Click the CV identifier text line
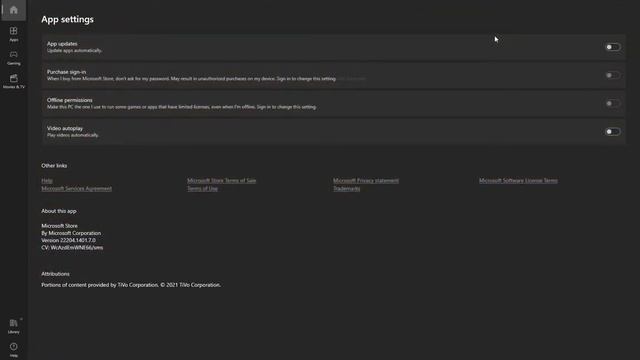This screenshot has width=640, height=360. [72, 248]
